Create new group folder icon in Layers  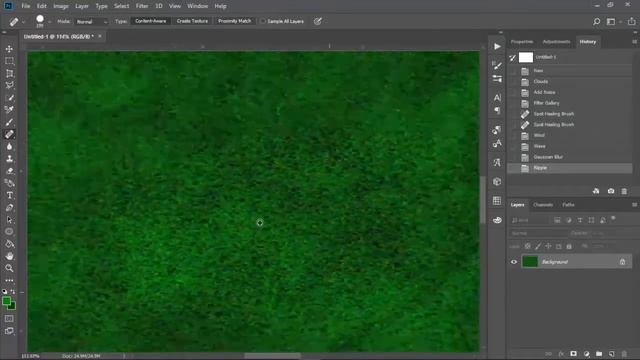click(599, 353)
